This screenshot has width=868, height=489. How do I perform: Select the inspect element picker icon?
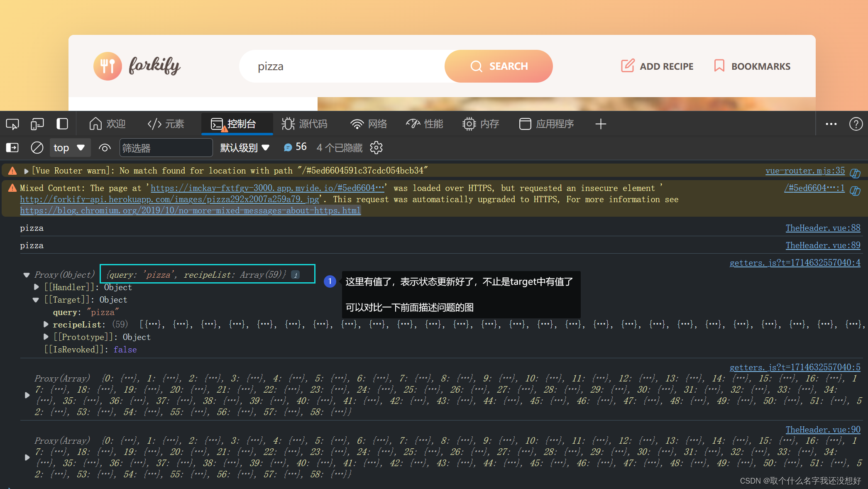[12, 124]
